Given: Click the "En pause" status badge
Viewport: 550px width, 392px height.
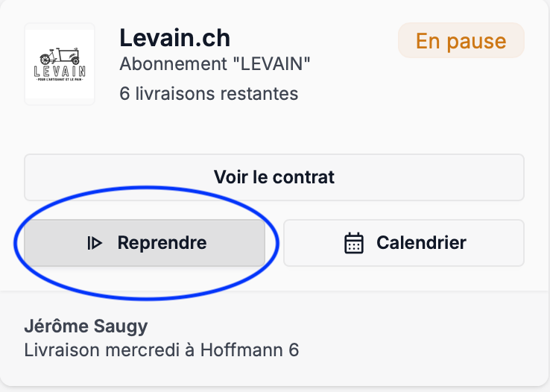Looking at the screenshot, I should [x=461, y=41].
